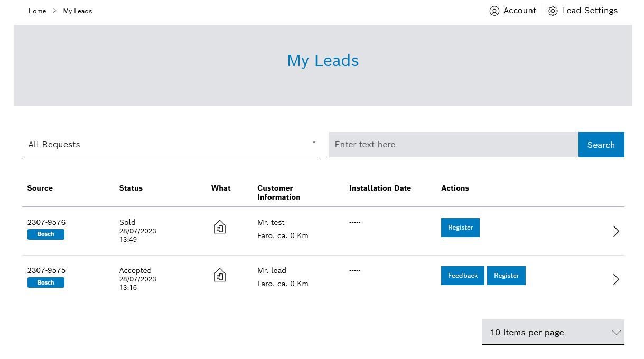Open the 10 Items per page dropdown

(553, 332)
